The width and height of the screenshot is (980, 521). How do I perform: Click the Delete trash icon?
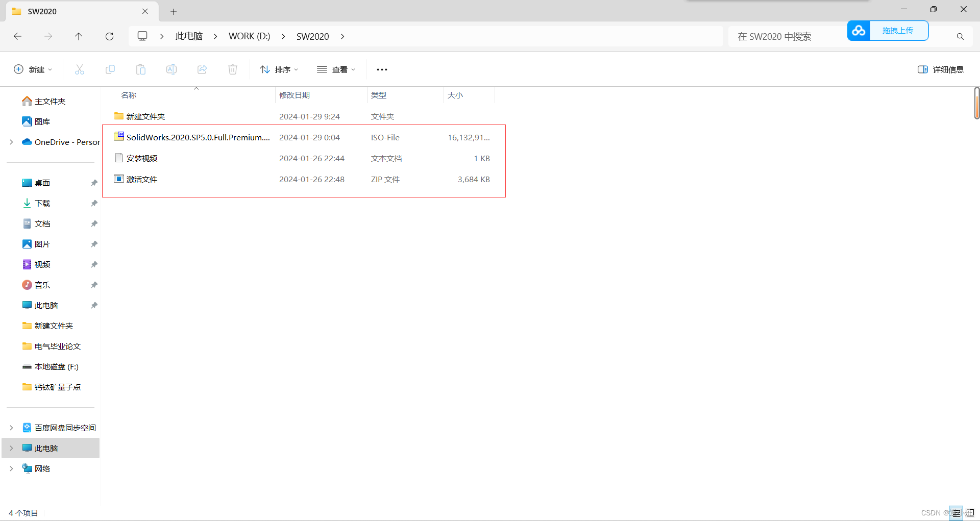[233, 69]
